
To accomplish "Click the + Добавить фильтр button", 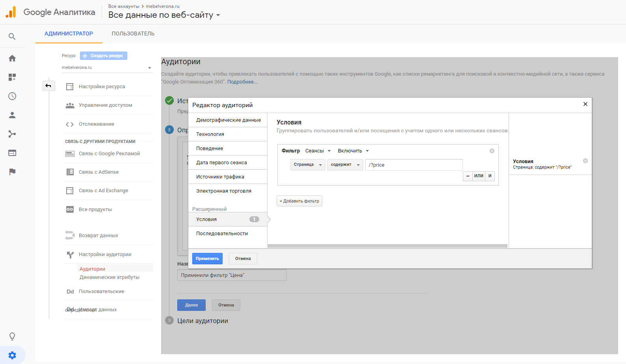I will (x=299, y=201).
